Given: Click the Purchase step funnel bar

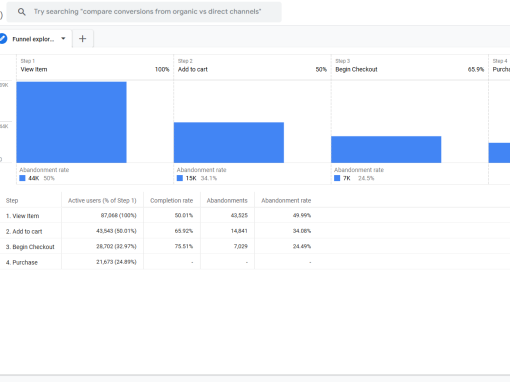Looking at the screenshot, I should point(499,153).
